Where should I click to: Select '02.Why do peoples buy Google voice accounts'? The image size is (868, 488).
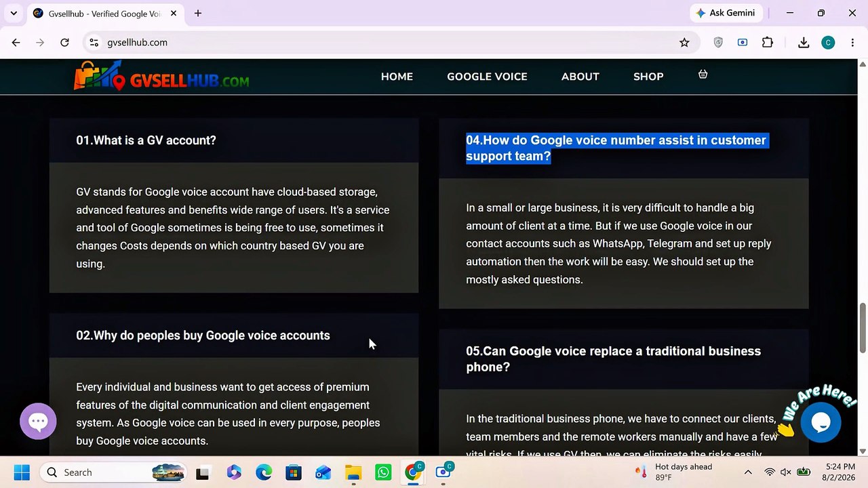(203, 335)
